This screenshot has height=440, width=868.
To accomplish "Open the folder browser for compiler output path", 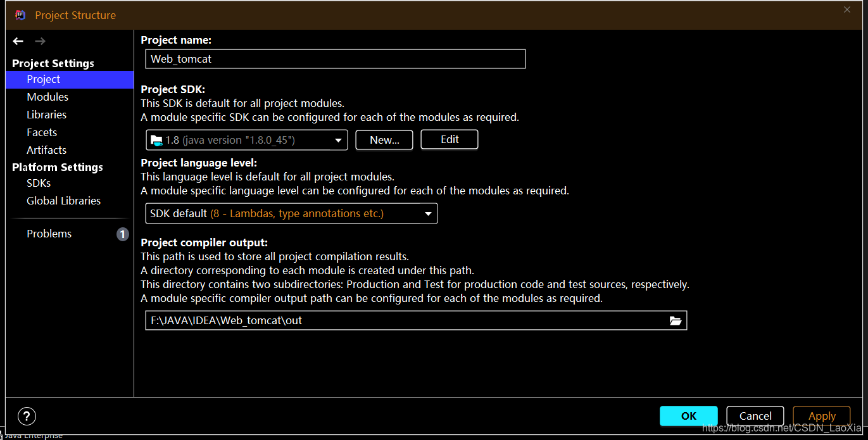I will click(x=677, y=320).
